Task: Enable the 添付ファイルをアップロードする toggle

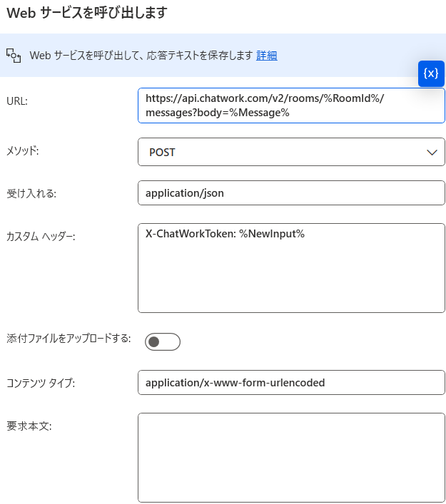Action: point(163,341)
